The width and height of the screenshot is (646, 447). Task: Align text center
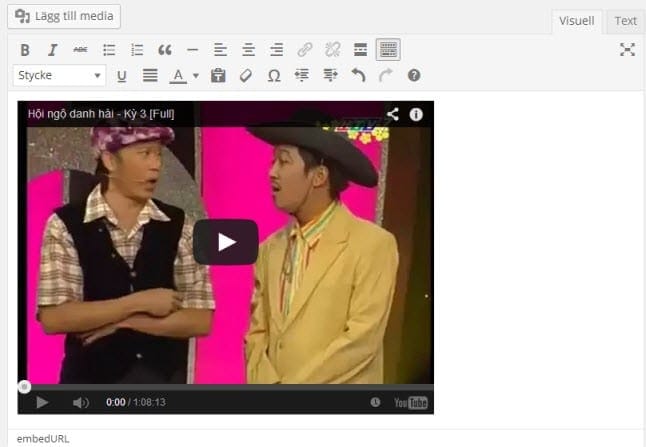248,50
